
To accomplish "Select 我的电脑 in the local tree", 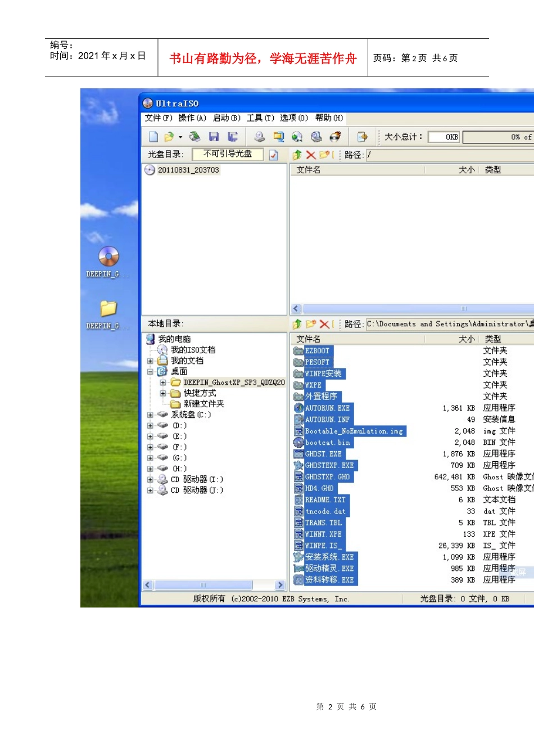I will [174, 339].
